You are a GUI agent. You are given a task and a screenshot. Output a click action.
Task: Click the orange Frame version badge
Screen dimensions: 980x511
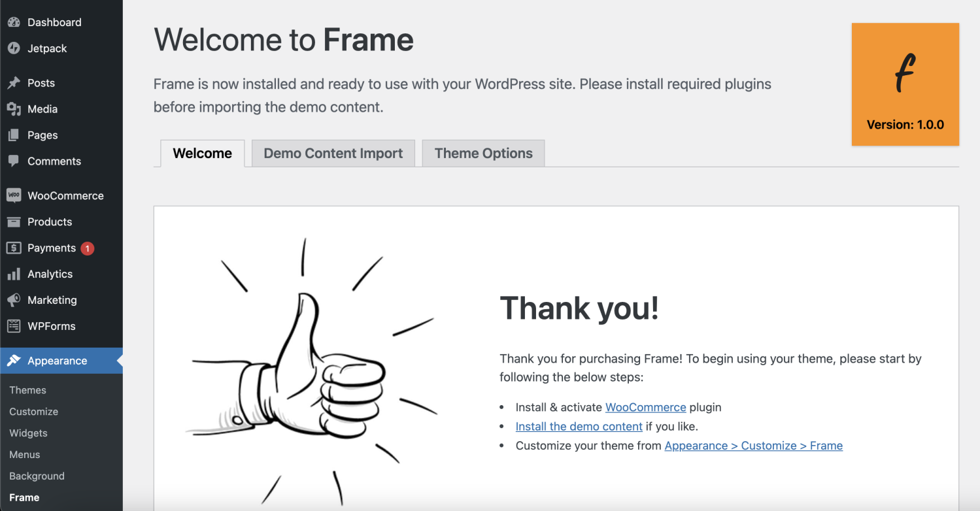(905, 84)
